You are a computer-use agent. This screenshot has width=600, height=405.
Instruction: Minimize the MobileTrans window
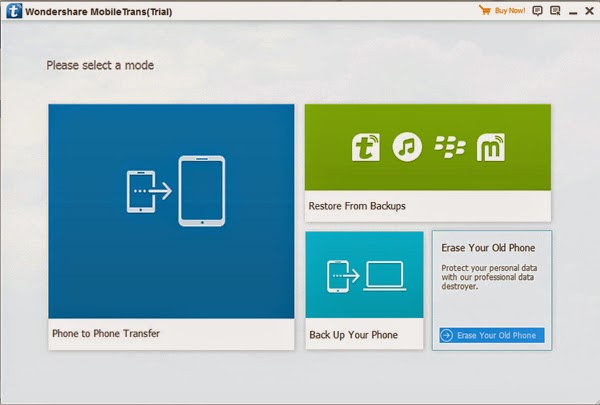(573, 12)
